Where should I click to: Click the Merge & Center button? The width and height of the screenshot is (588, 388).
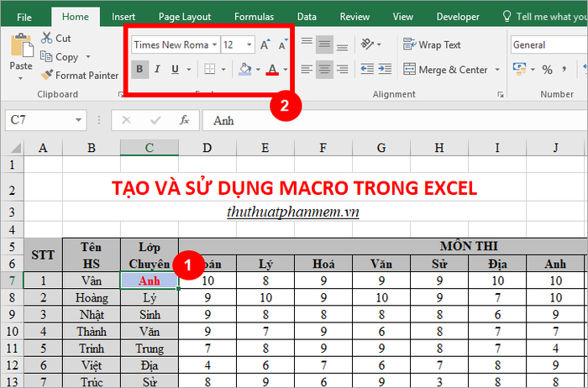point(445,70)
